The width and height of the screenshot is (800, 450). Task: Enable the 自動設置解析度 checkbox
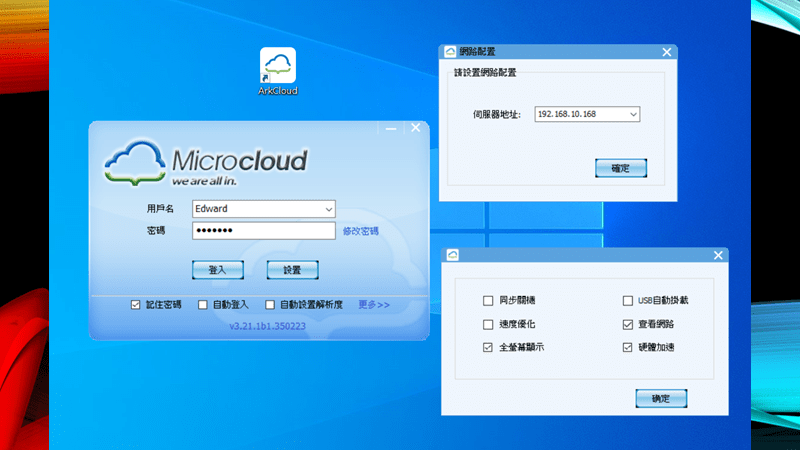pyautogui.click(x=270, y=305)
